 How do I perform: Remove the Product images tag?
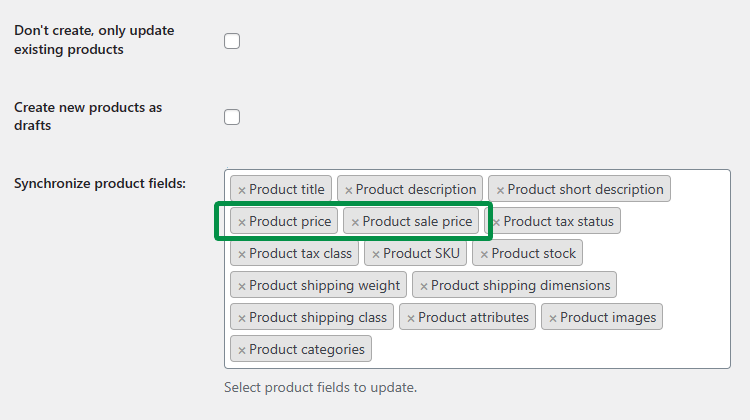click(x=553, y=318)
